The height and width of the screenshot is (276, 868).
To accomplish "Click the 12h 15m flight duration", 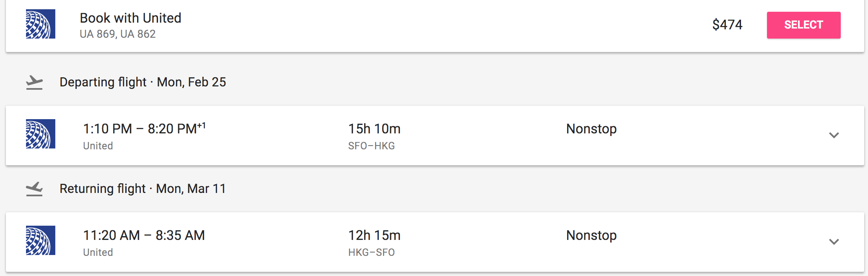I will pos(374,235).
